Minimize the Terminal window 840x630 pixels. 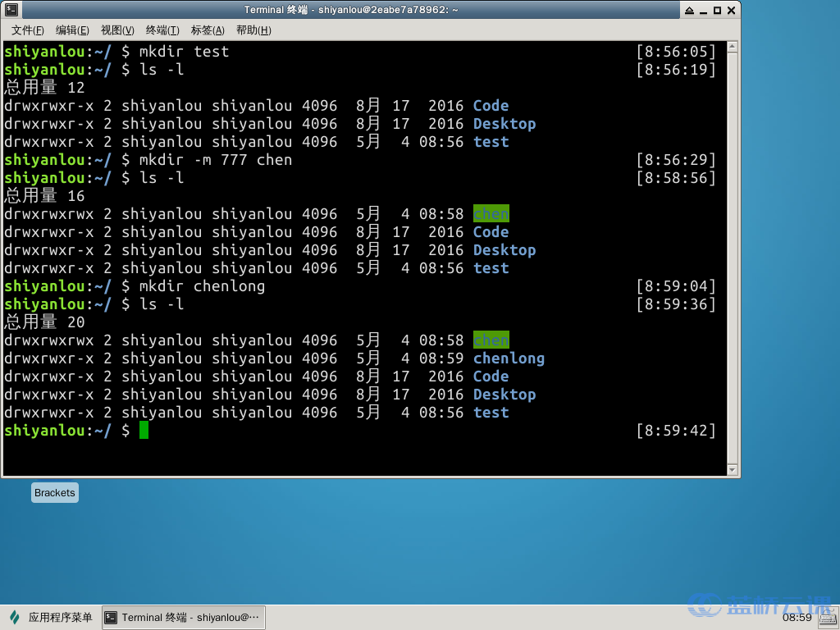click(704, 10)
